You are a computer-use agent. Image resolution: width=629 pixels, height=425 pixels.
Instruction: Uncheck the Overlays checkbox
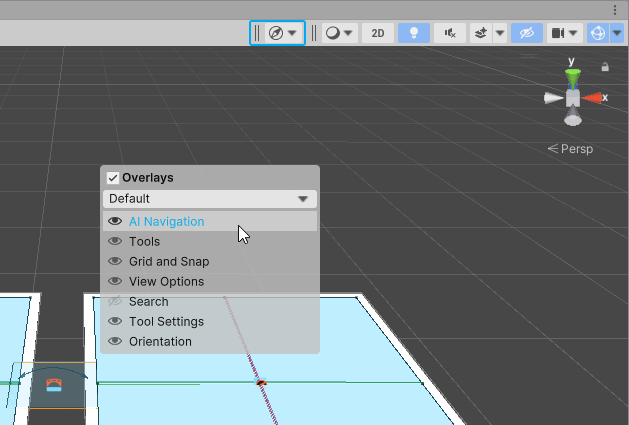[x=113, y=178]
